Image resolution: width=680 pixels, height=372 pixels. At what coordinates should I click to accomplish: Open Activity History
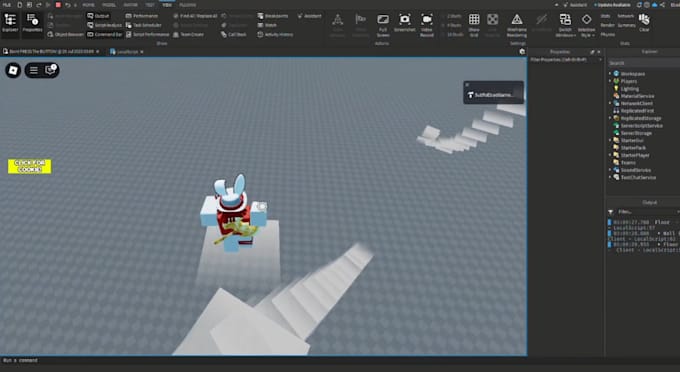pos(275,34)
